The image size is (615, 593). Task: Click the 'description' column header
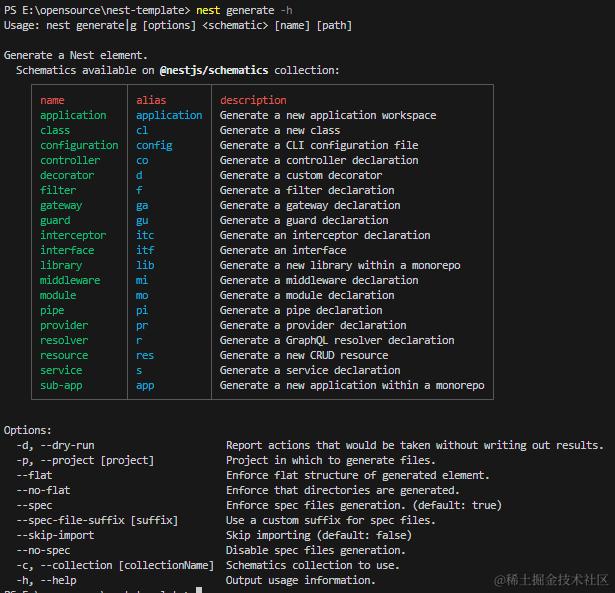253,100
